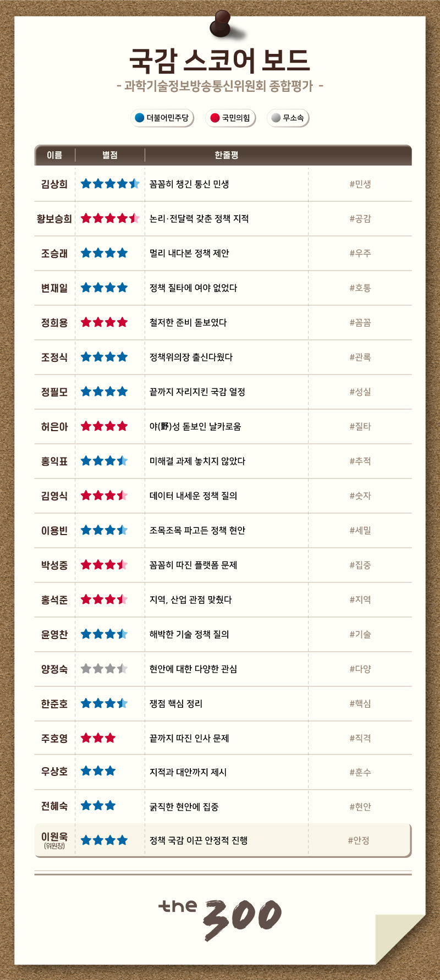Click the #공감 hashtag
Screen dimensions: 440x980
pyautogui.click(x=360, y=218)
